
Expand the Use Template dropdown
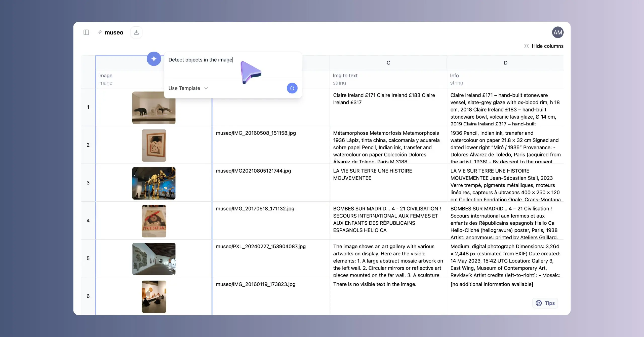click(x=188, y=88)
